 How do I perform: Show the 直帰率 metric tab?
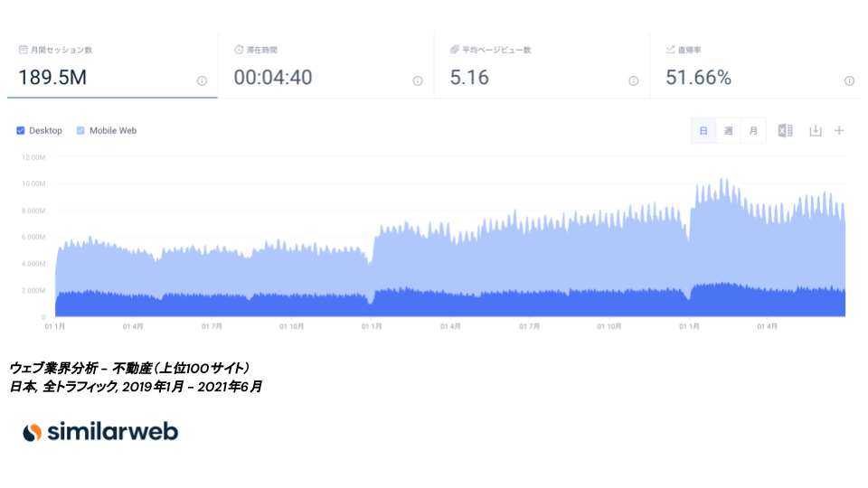point(757,66)
